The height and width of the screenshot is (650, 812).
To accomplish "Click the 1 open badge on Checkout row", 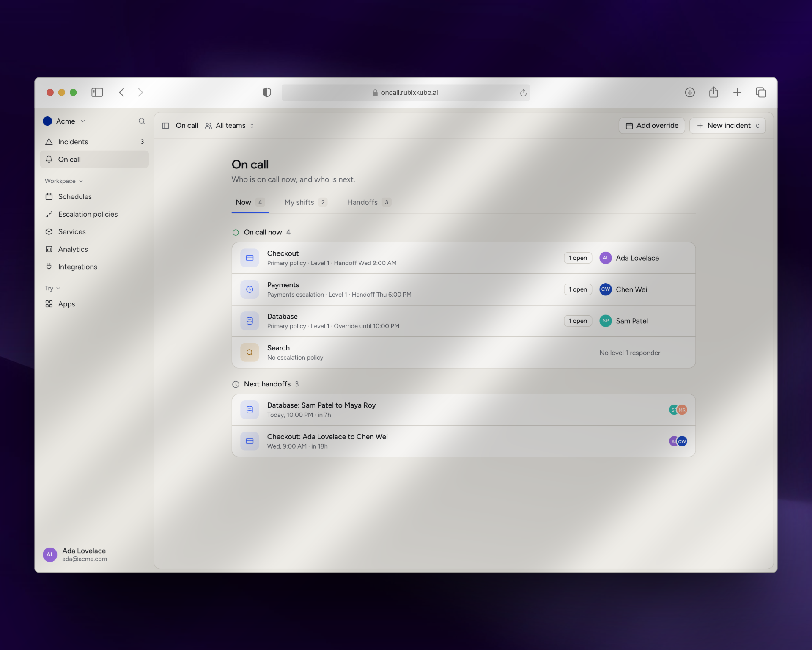I will 578,258.
